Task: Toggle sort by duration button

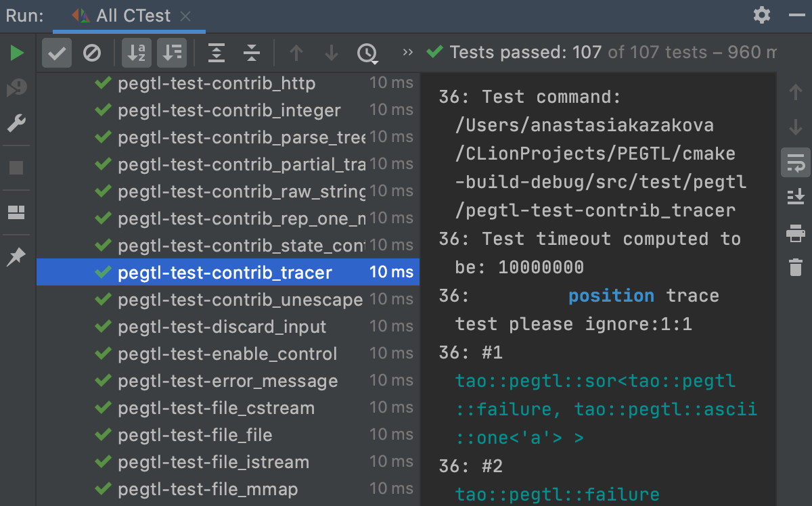Action: (x=173, y=53)
